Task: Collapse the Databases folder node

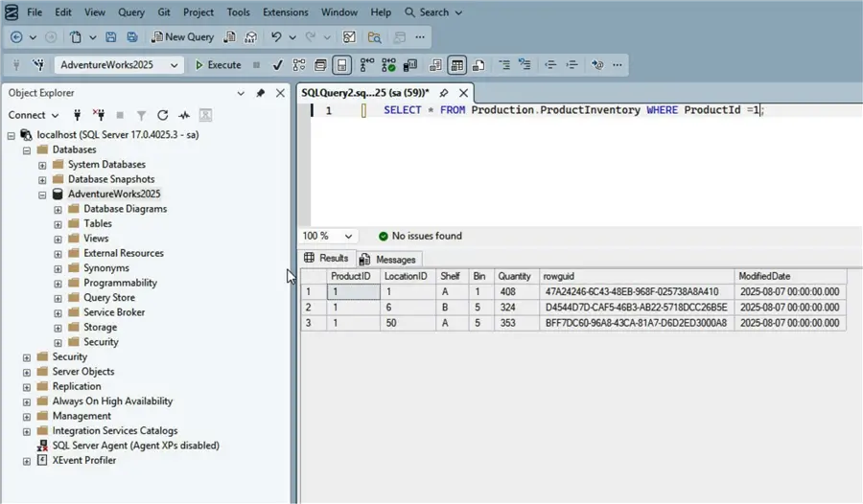Action: [x=27, y=150]
